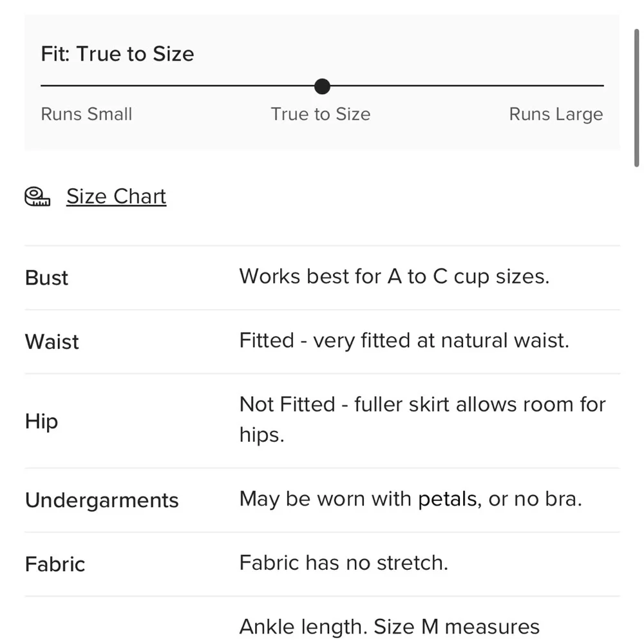Viewport: 644px width, 644px height.
Task: Click the "Fit: True to Size" heading
Action: pyautogui.click(x=117, y=53)
